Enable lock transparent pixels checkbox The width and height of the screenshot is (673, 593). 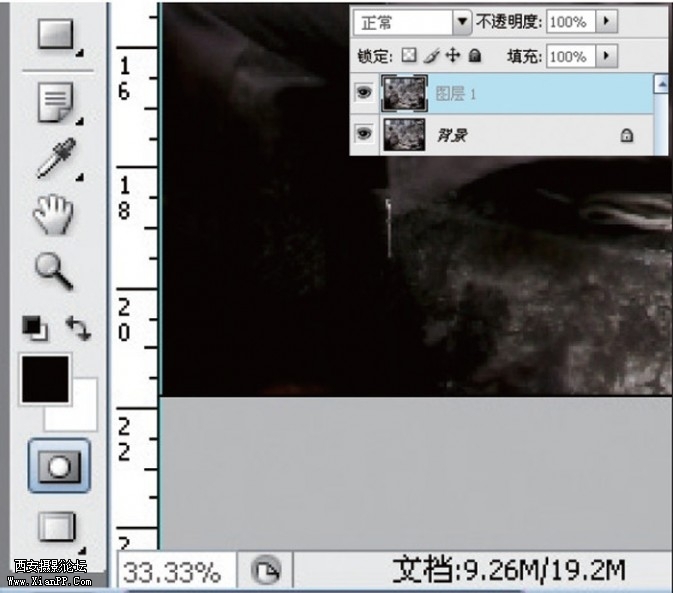409,57
